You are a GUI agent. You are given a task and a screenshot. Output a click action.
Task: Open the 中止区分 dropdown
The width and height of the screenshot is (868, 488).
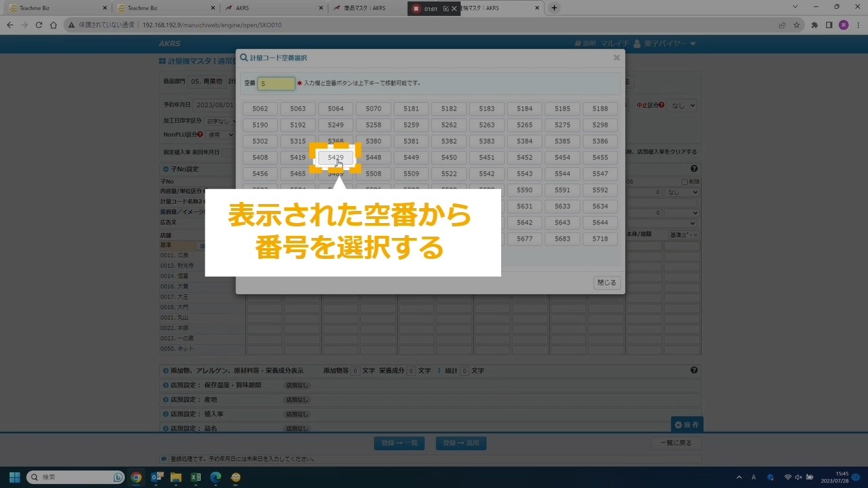pyautogui.click(x=682, y=106)
